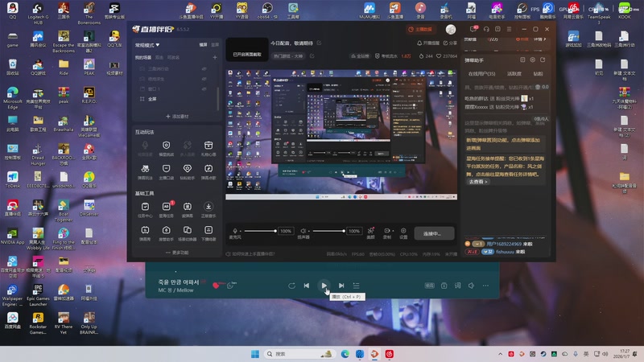The height and width of the screenshot is (362, 644).
Task: Open 美颜 beauty settings
Action: coord(370,232)
